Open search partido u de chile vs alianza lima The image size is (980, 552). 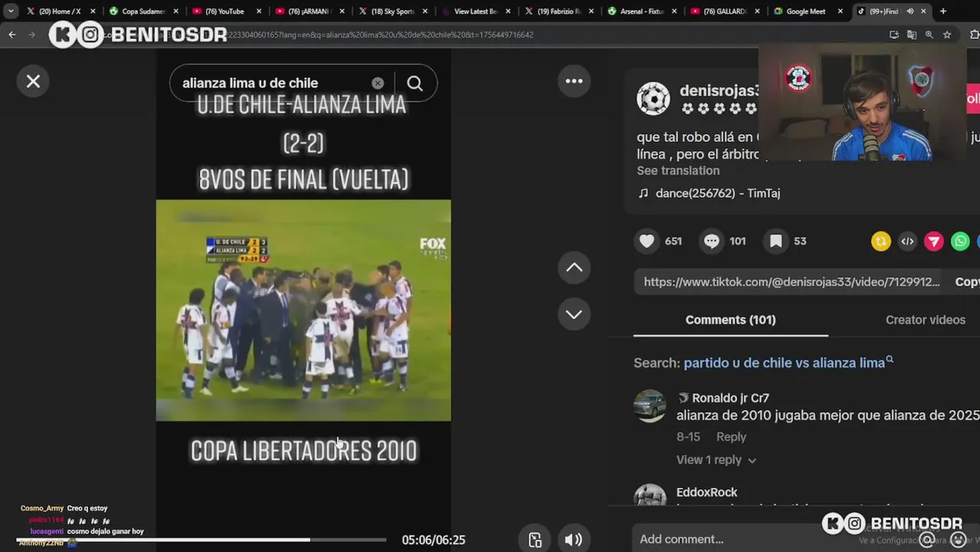tap(784, 363)
